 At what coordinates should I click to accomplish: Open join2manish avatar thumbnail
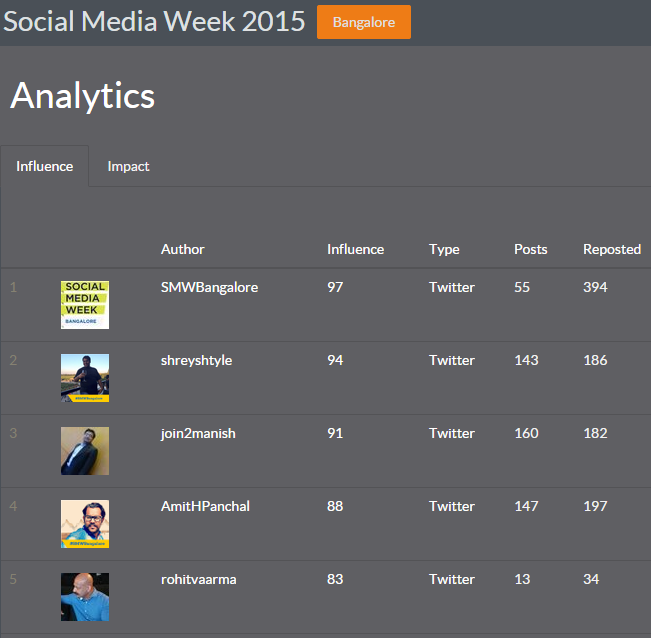pos(85,451)
